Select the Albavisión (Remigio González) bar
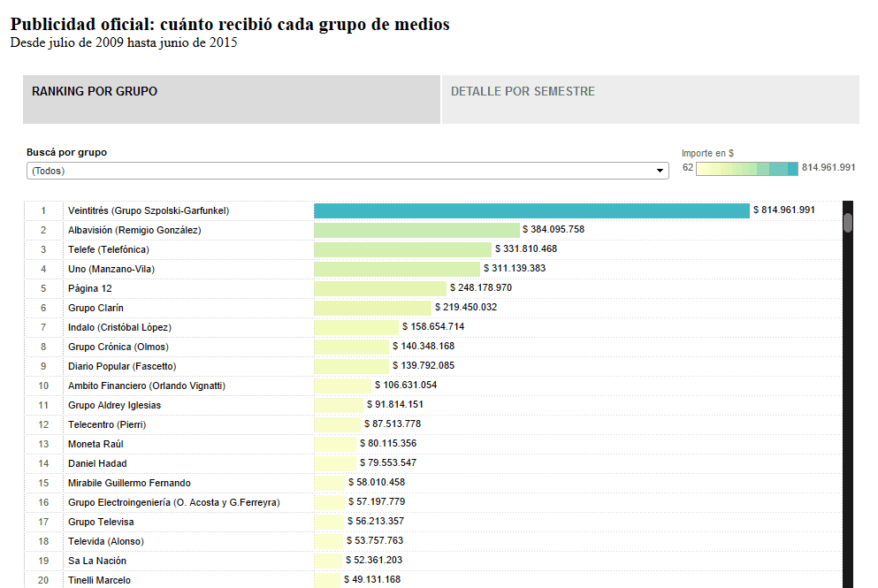The width and height of the screenshot is (878, 588). [416, 230]
